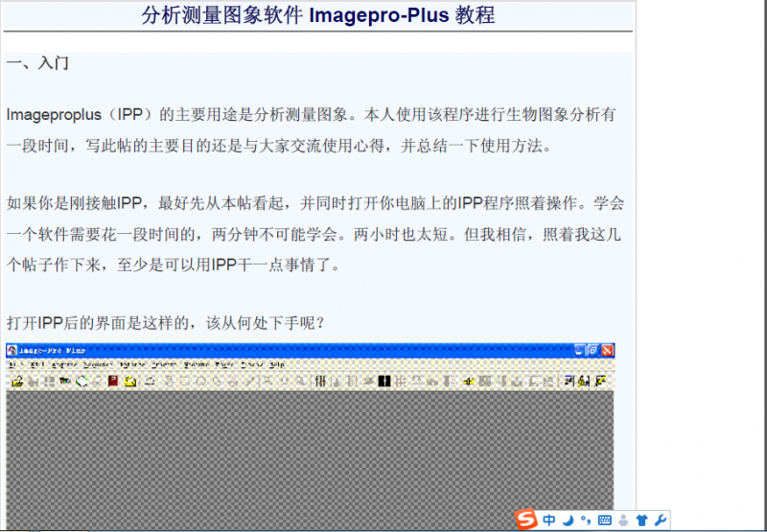The image size is (767, 532).
Task: Click the last icon in the Image-Pro toolbar
Action: tap(601, 381)
